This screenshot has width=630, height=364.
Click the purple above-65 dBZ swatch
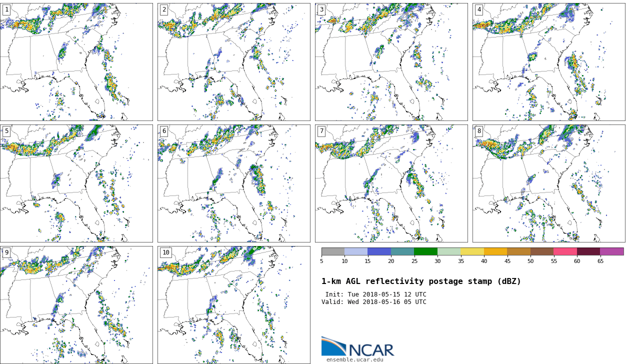click(x=612, y=251)
